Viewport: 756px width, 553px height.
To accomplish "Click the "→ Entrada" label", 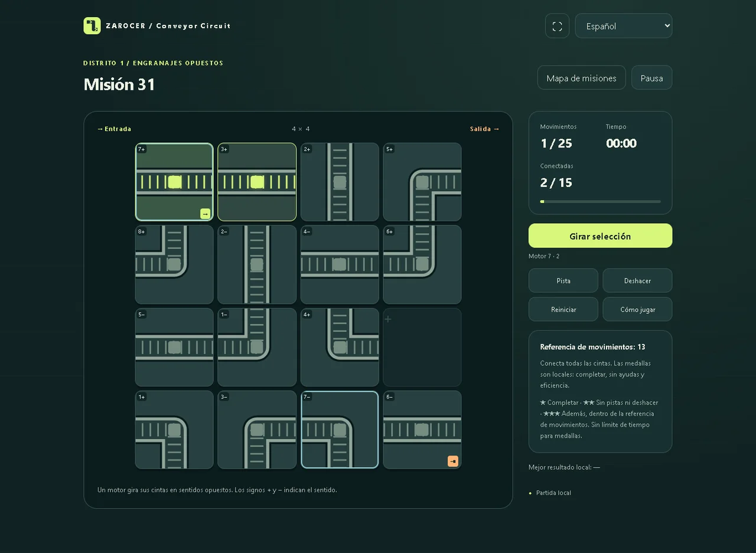I will point(115,129).
